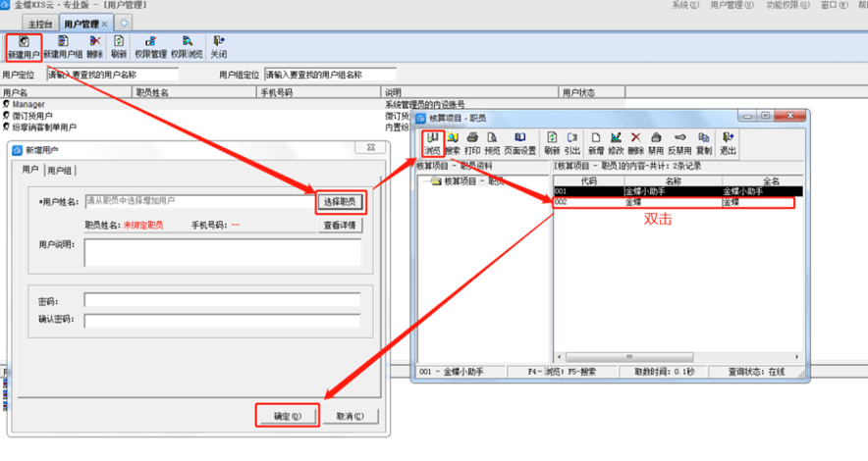Click 刷新 in the 职员 window toolbar
This screenshot has width=868, height=461.
point(552,144)
